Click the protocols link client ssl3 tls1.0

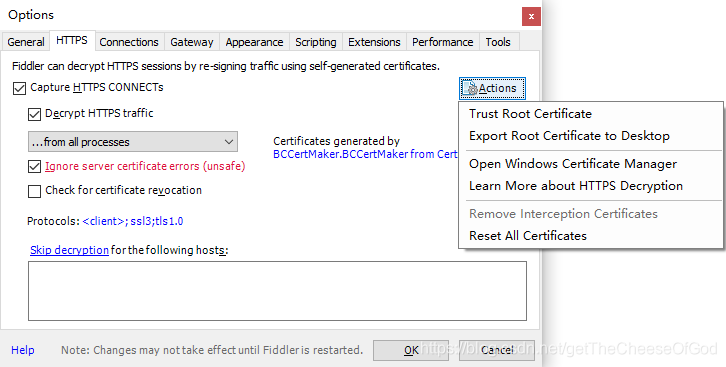point(133,221)
